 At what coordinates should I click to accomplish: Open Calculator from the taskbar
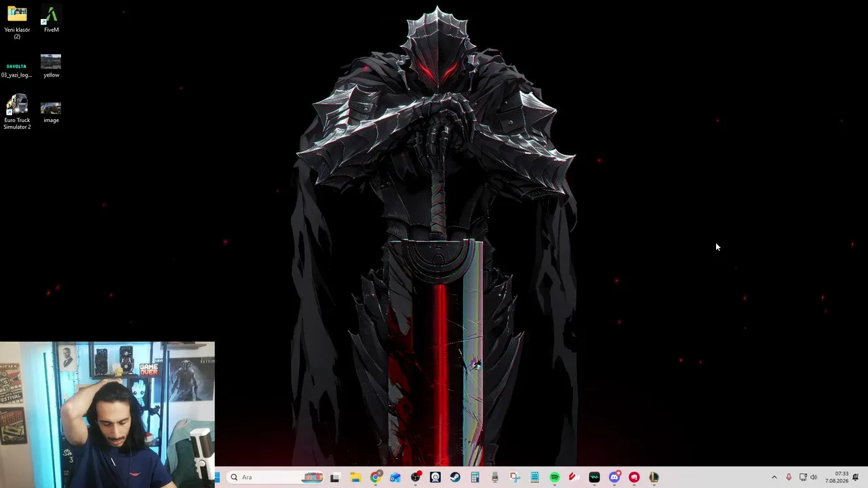click(x=475, y=477)
